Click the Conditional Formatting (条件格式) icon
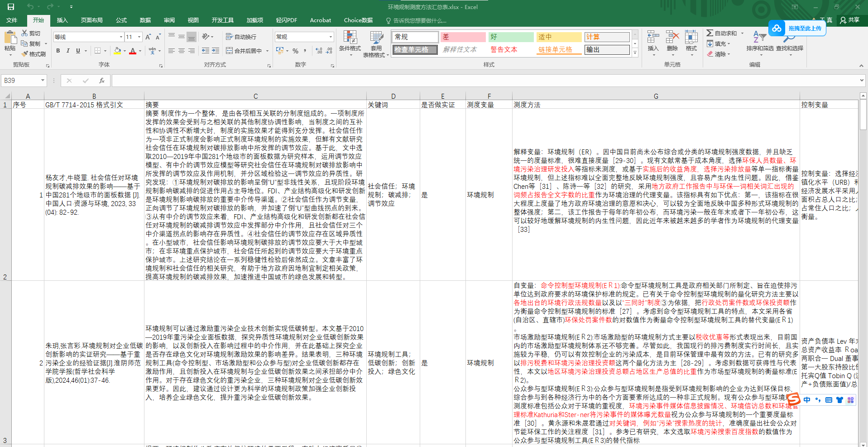 (350, 38)
